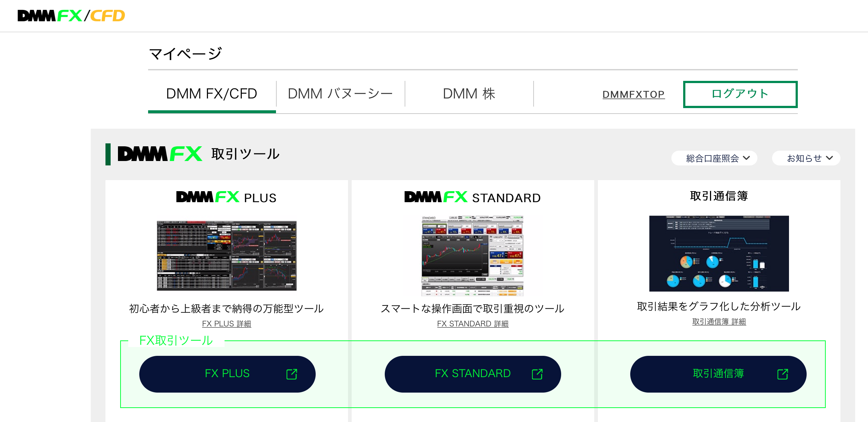
Task: Open the FX STANDARD 詳細 link
Action: 473,324
